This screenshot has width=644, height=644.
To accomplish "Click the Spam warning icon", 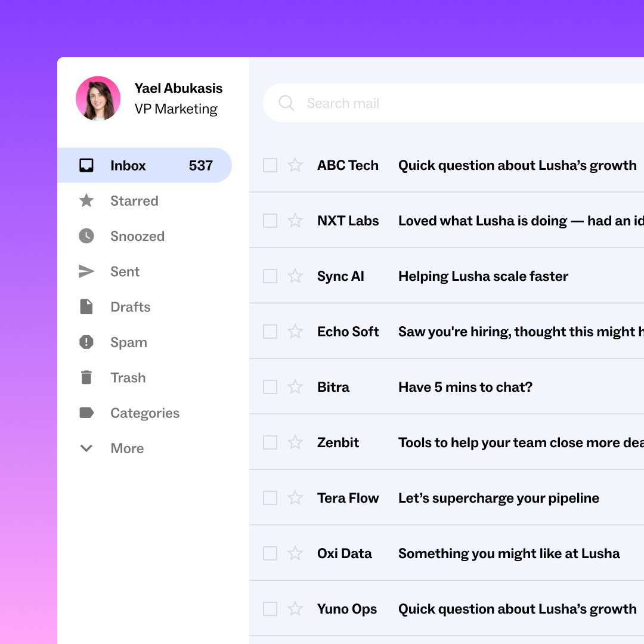I will (86, 342).
